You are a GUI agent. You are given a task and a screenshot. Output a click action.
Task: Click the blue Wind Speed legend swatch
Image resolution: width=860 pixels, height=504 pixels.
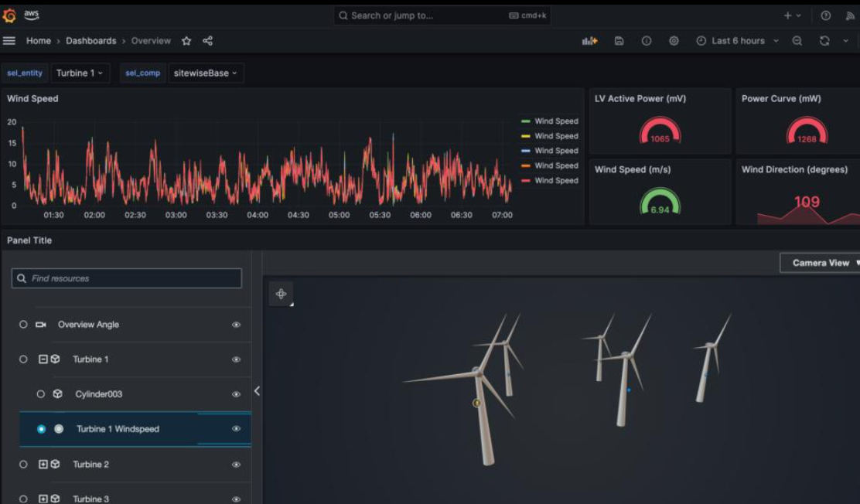(x=525, y=150)
